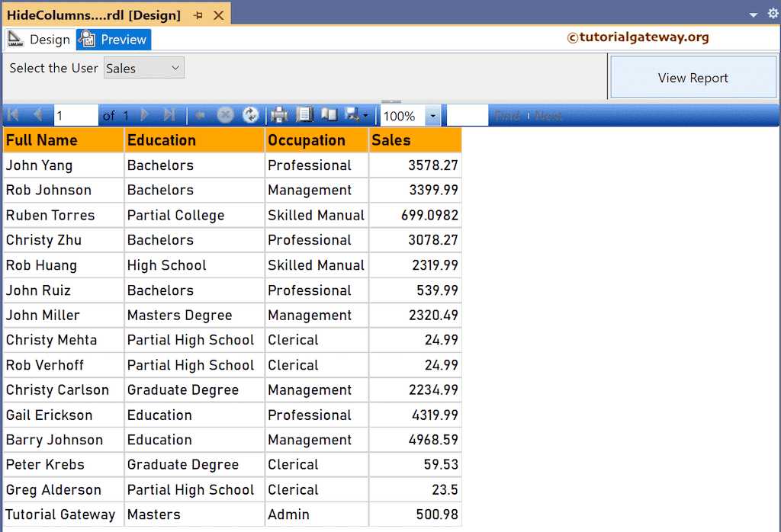
Task: Click the View Report button
Action: click(693, 77)
